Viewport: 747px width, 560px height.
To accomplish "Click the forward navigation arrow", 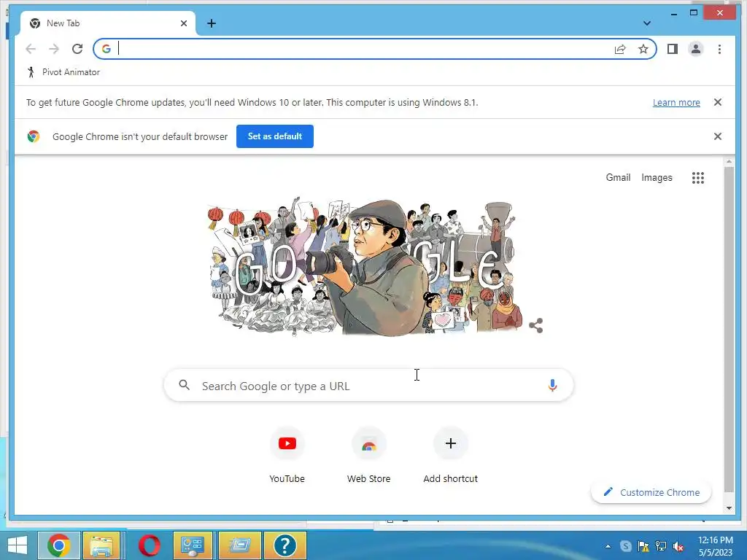I will 54,49.
